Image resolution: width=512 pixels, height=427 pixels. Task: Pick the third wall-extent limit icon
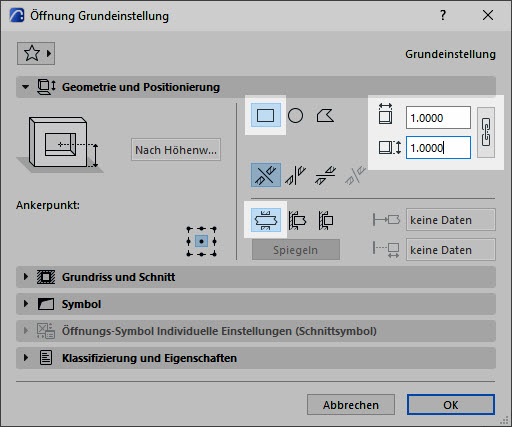point(326,220)
